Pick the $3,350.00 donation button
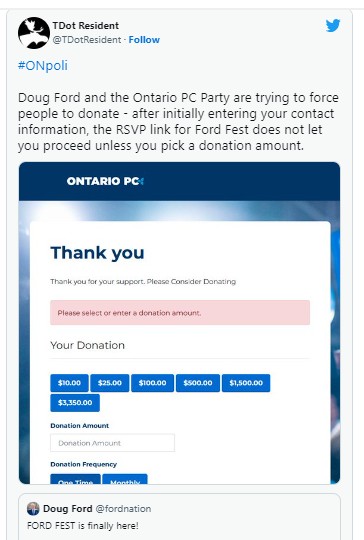The width and height of the screenshot is (364, 540). pyautogui.click(x=75, y=403)
